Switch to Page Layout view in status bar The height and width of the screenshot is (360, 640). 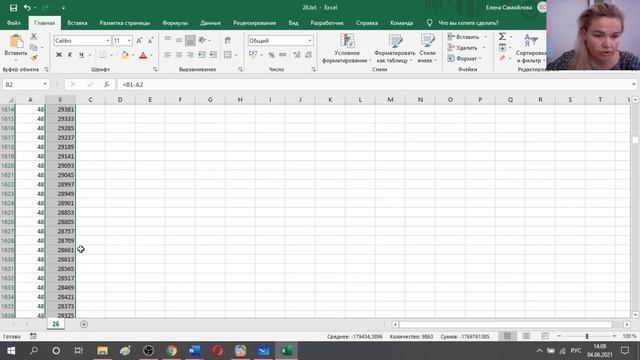pyautogui.click(x=526, y=336)
